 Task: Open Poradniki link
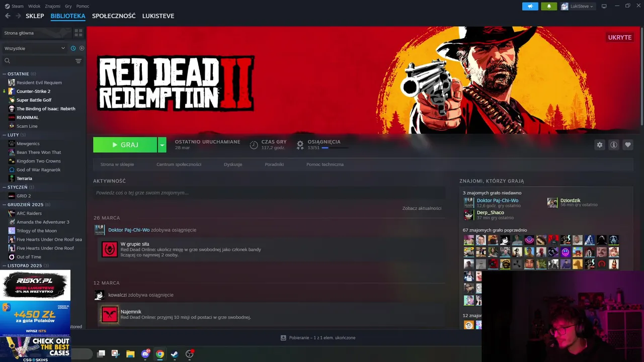pos(274,164)
